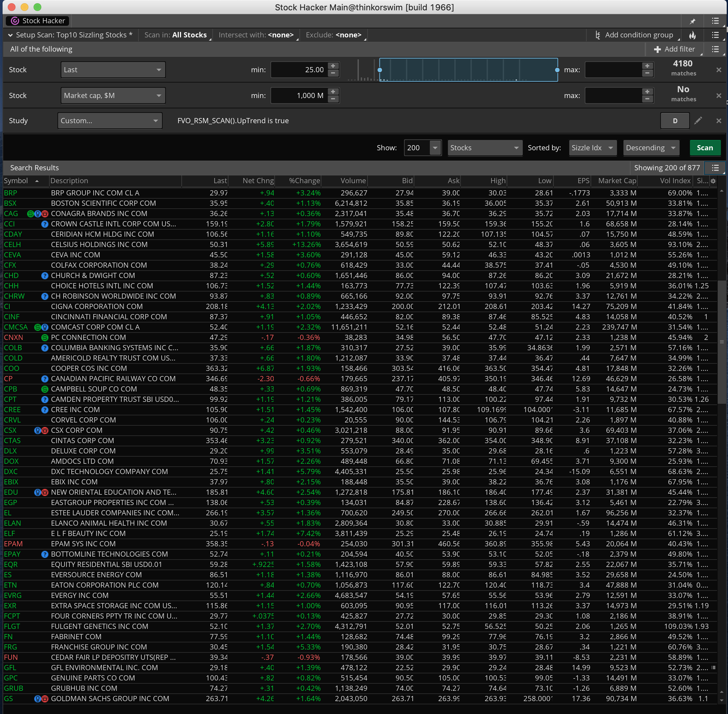
Task: Click Add filter
Action: pos(674,49)
